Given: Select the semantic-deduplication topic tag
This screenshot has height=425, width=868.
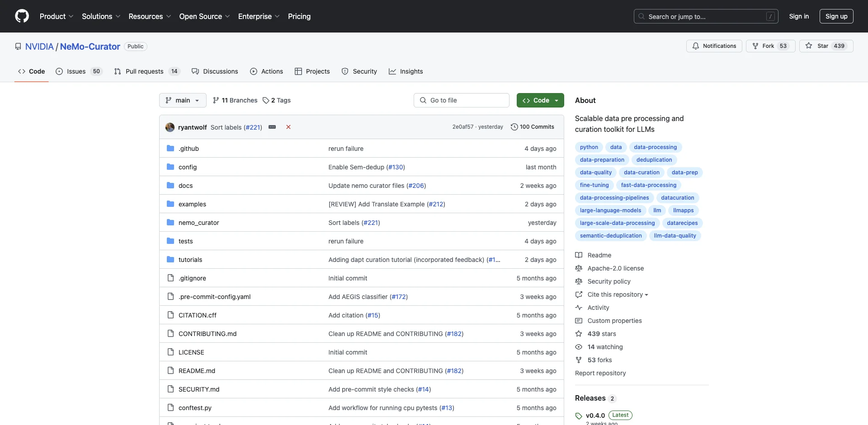Looking at the screenshot, I should 611,236.
